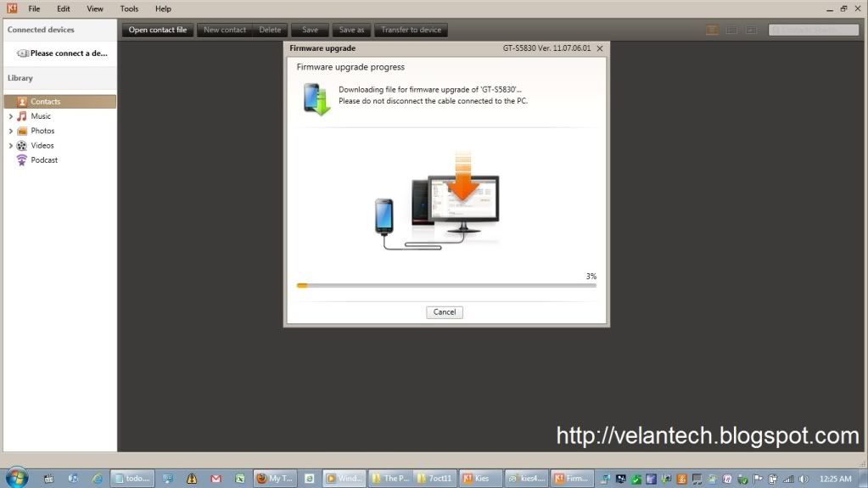Image resolution: width=868 pixels, height=488 pixels.
Task: Open the 'Kies' taskbar item
Action: (481, 479)
